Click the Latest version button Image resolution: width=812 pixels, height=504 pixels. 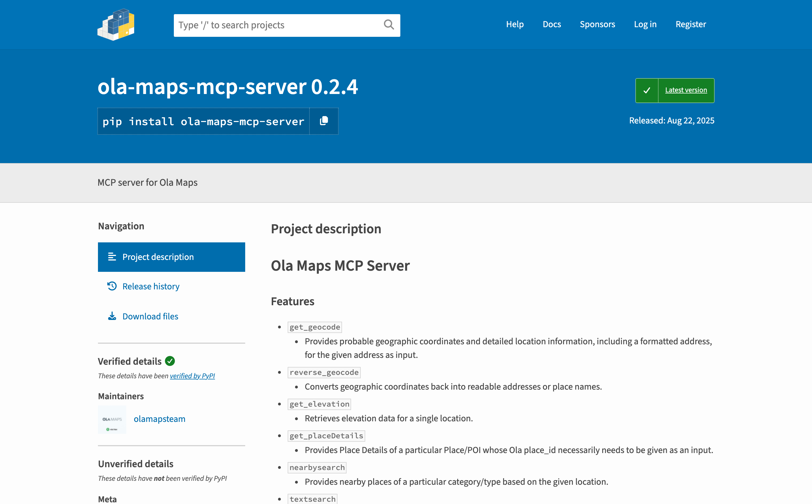coord(686,90)
